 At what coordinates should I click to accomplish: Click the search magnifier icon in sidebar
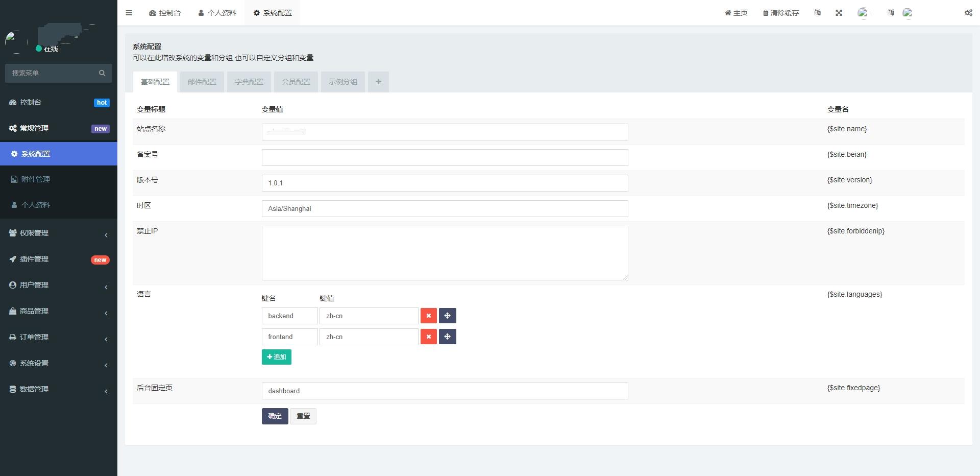tap(102, 73)
